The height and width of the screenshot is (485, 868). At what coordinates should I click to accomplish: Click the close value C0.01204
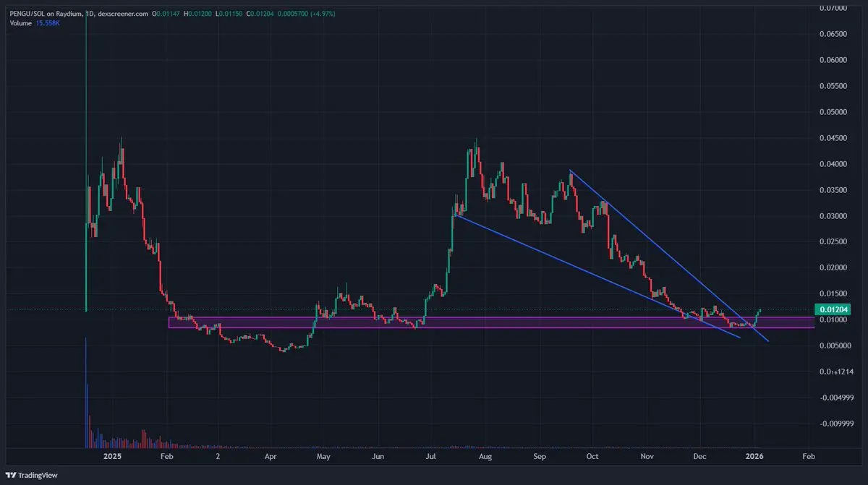point(260,13)
